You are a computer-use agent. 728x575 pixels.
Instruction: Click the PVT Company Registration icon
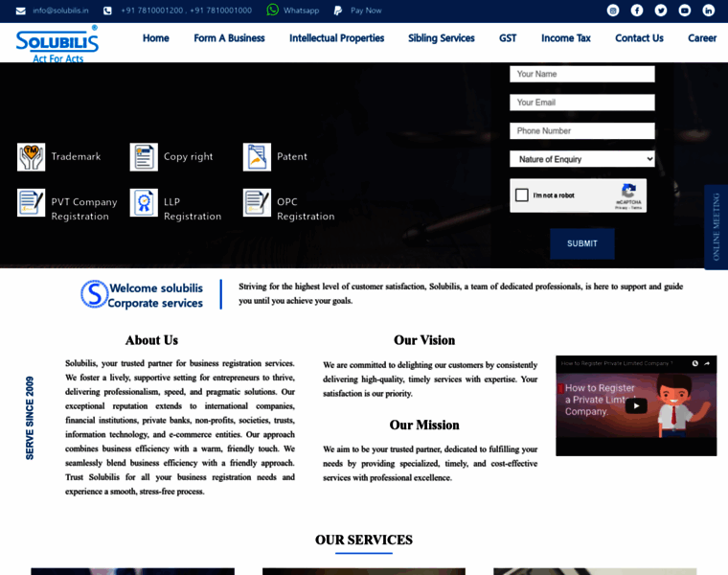pyautogui.click(x=31, y=202)
